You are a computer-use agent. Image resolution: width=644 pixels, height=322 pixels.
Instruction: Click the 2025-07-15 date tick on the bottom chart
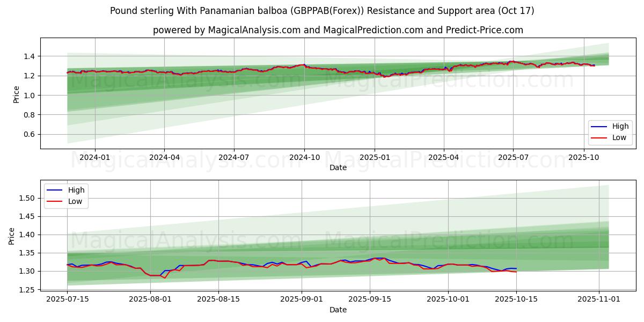pos(67,299)
